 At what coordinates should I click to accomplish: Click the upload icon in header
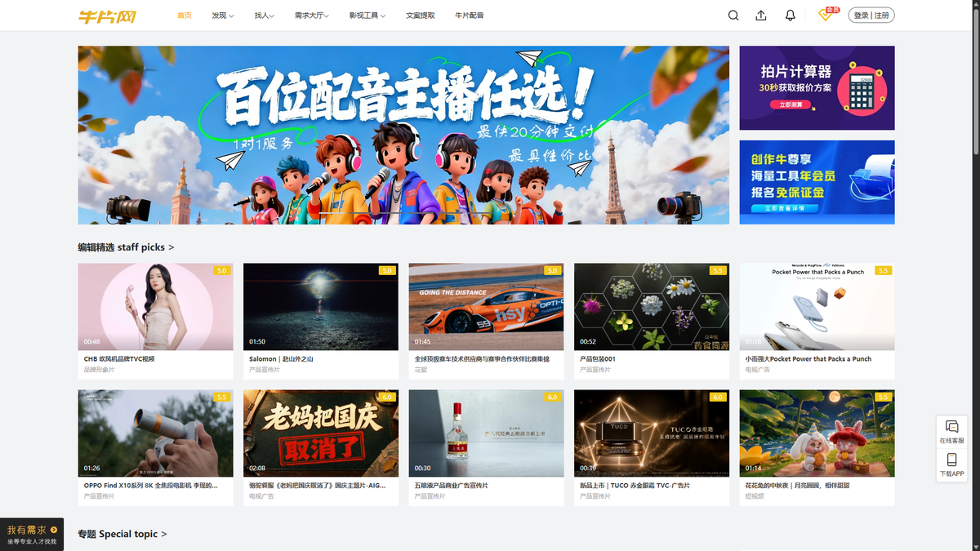point(761,16)
